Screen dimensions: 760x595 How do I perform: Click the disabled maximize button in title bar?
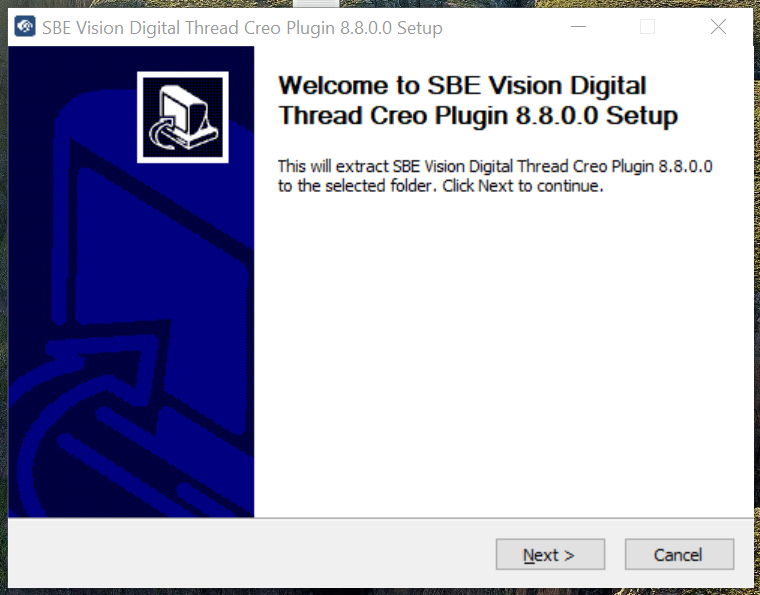648,27
